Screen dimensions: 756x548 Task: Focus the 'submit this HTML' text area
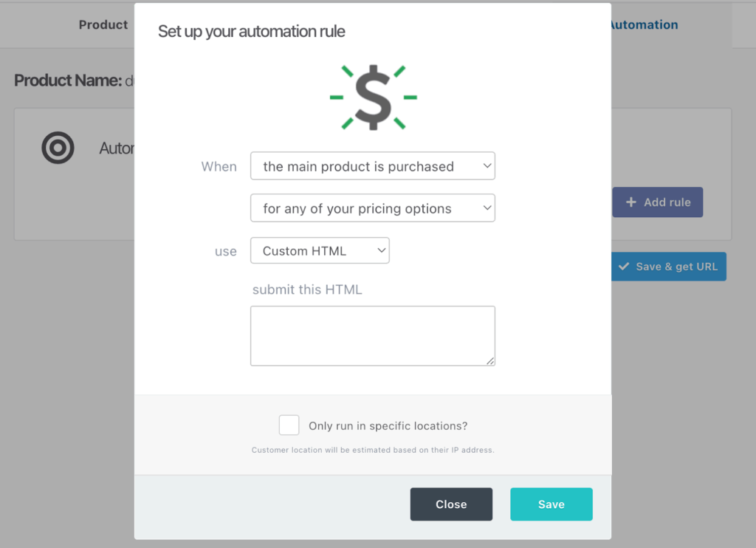(x=372, y=335)
